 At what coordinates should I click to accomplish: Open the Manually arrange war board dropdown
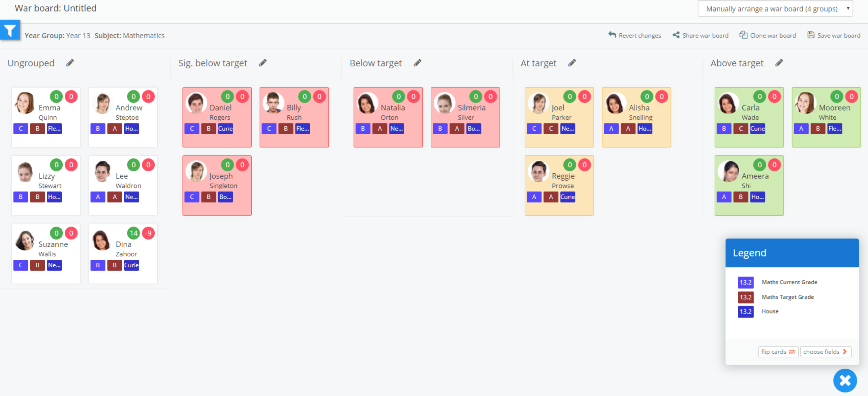point(775,9)
